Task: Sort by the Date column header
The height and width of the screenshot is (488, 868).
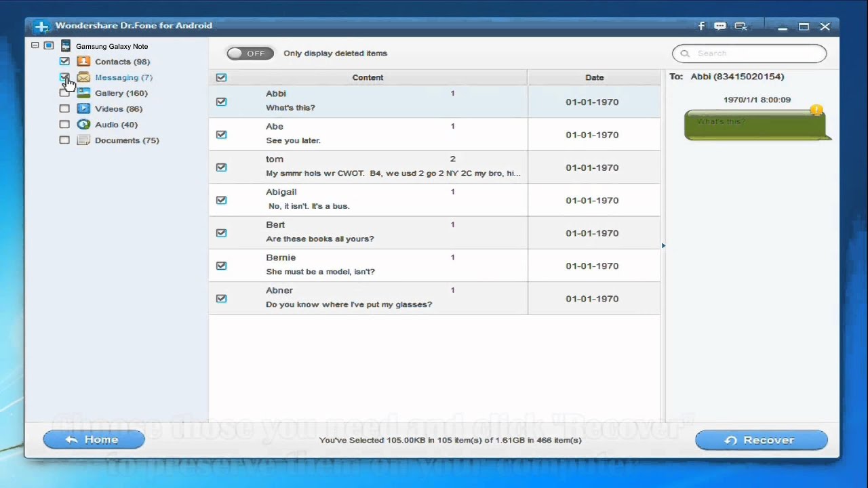Action: point(594,77)
